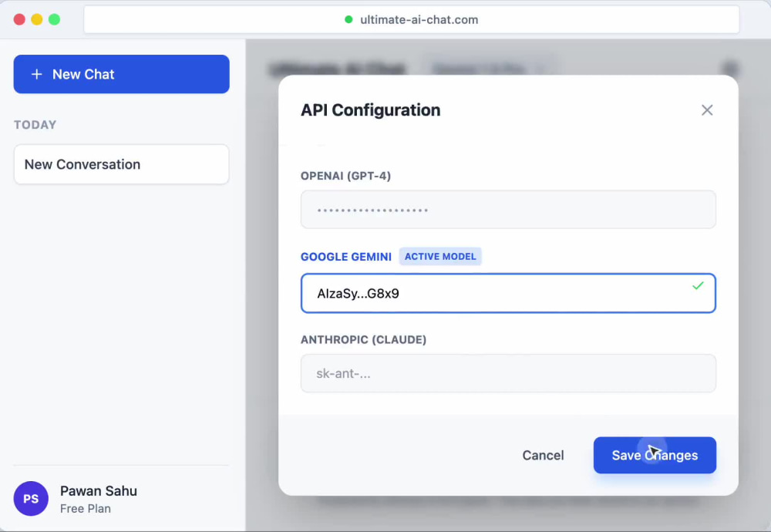
Task: Focus the Google Gemini key field
Action: coord(508,293)
